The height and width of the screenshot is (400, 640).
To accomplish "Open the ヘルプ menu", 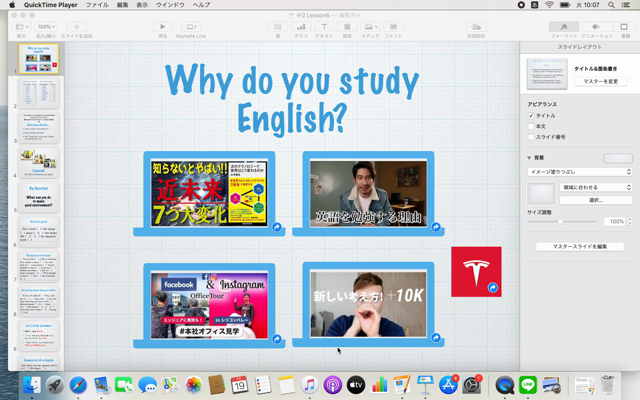I will point(201,5).
